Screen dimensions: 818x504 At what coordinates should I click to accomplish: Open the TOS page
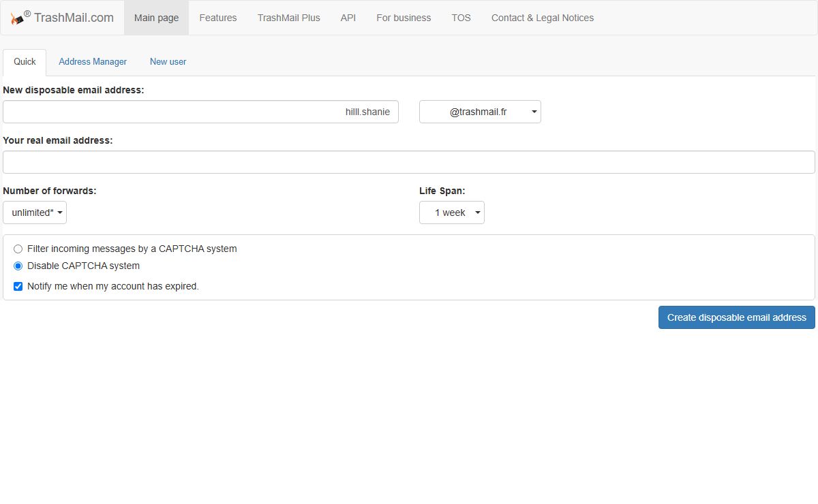pyautogui.click(x=461, y=18)
